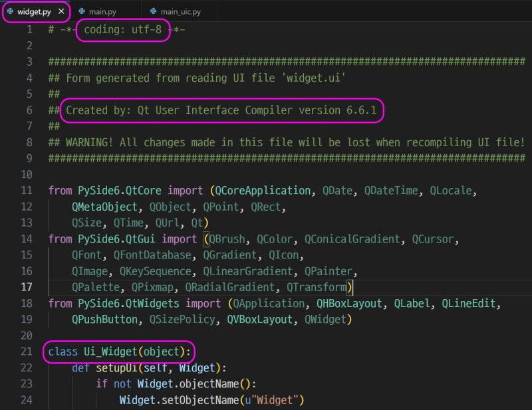Screen dimensions: 532x410
Task: Click the Python icon on widget.py tab
Action: [11, 11]
